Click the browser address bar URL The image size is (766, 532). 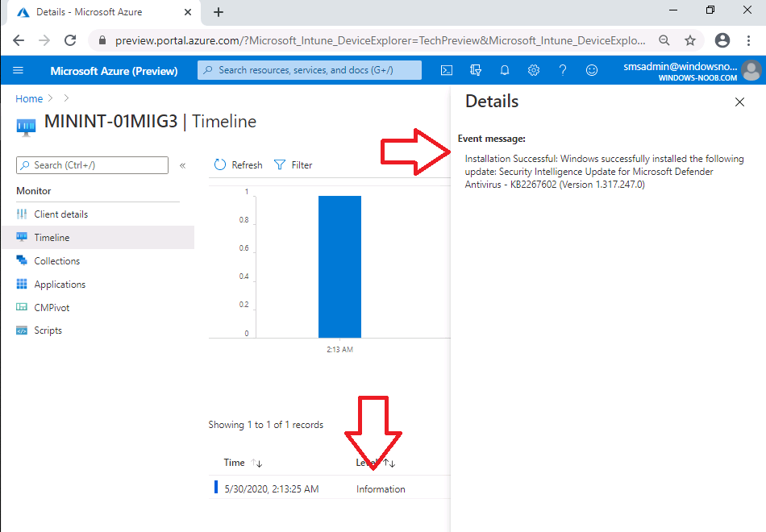(380, 40)
